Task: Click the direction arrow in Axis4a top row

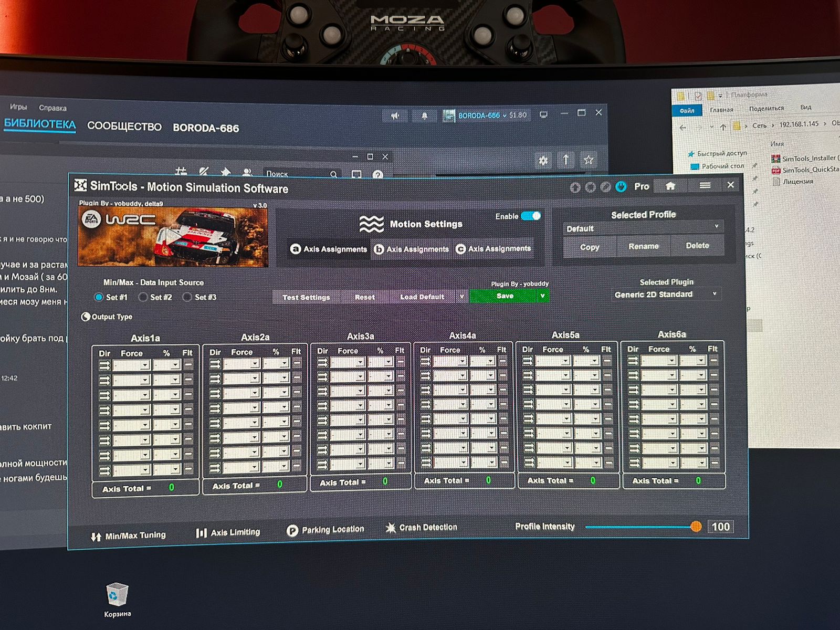Action: (425, 361)
